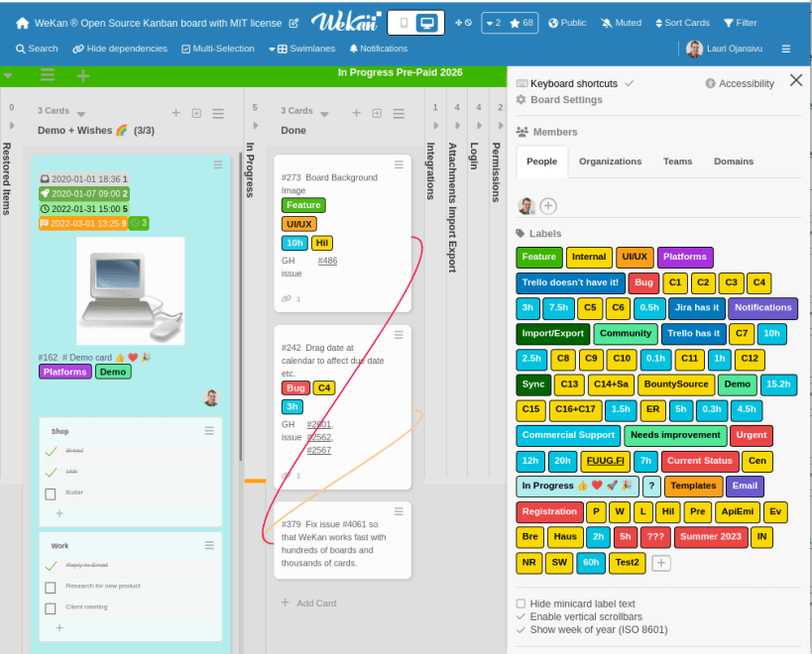Switch to the Teams tab
Viewport: 812px width, 654px height.
[x=677, y=162]
